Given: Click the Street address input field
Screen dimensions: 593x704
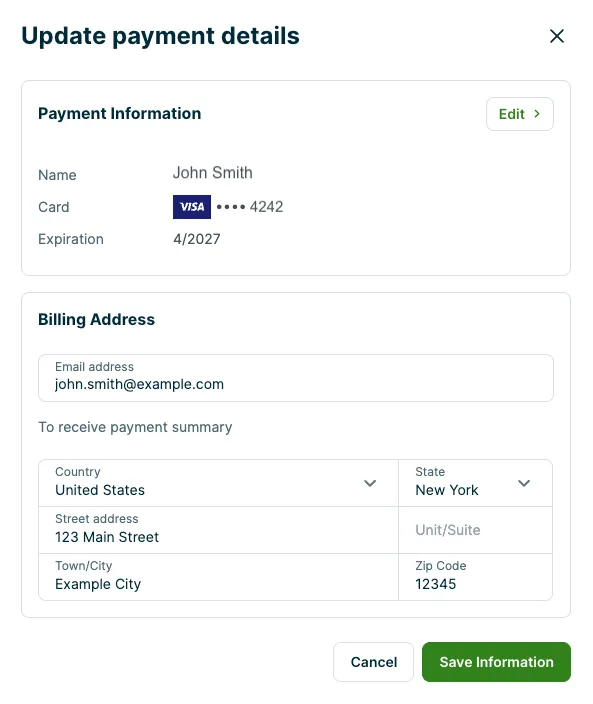Looking at the screenshot, I should [219, 530].
